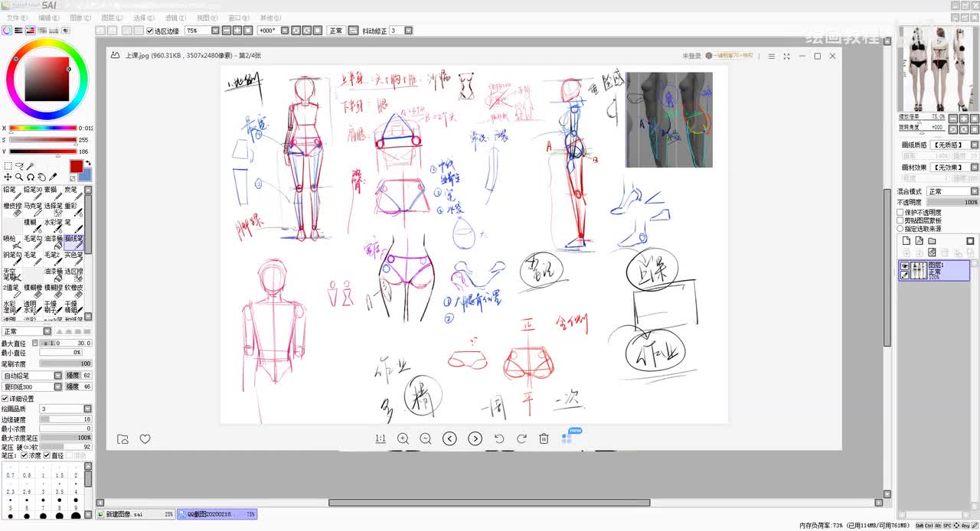The image size is (980, 531).
Task: Zoom out with the viewer magnifier minus icon
Action: tap(426, 438)
